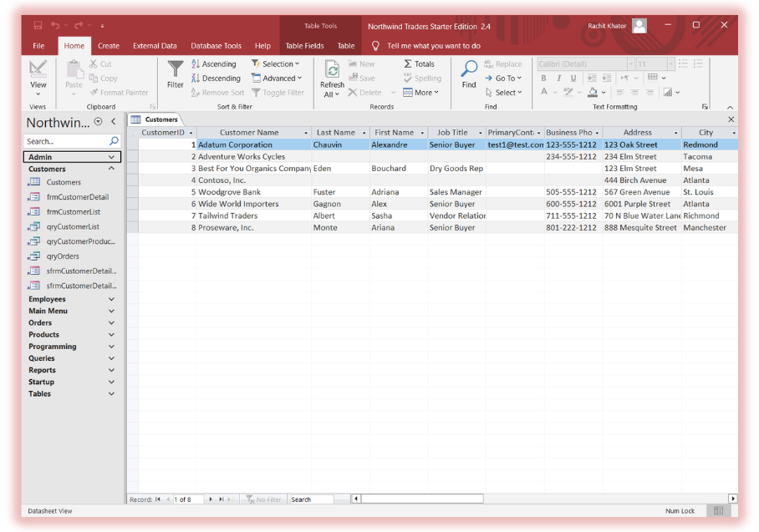Click the Datasheet View icon in status bar
759x532 pixels.
tap(718, 510)
